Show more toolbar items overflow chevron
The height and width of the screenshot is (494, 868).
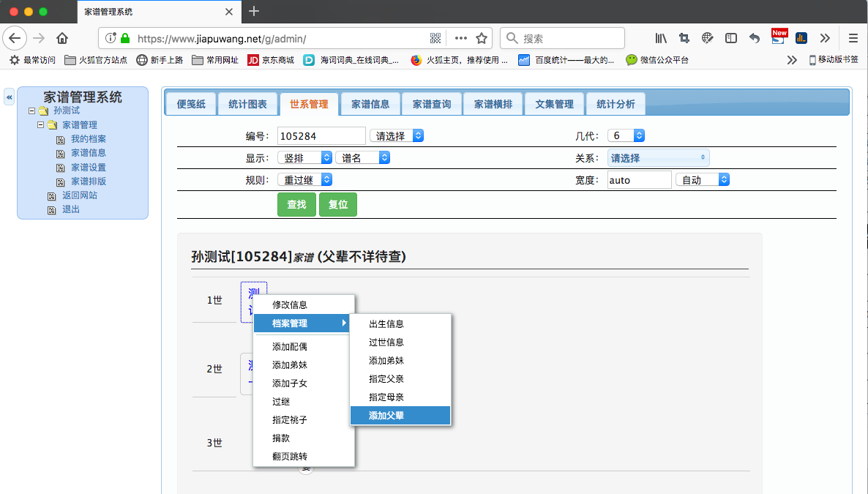[825, 38]
